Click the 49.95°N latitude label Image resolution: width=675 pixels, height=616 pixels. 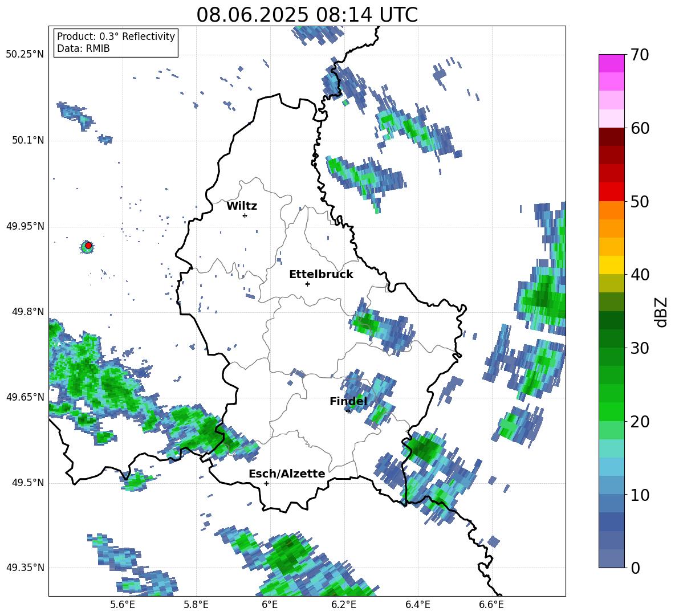[x=25, y=226]
